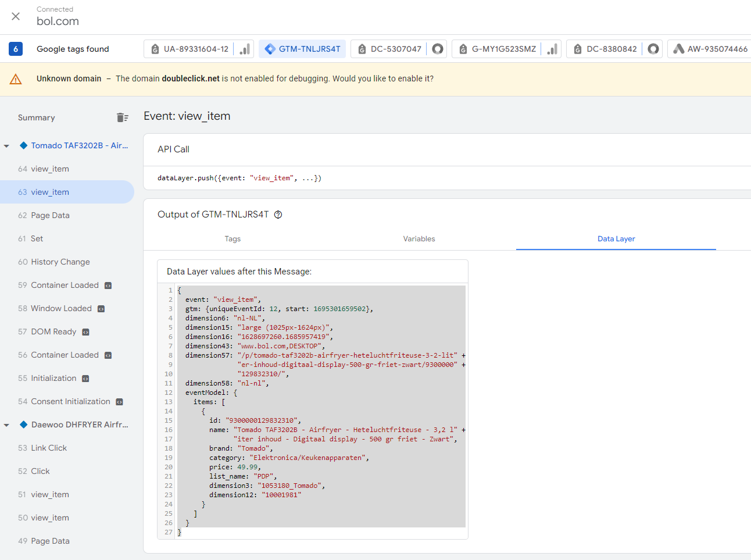751x560 pixels.
Task: Switch to the Variables tab
Action: (419, 238)
